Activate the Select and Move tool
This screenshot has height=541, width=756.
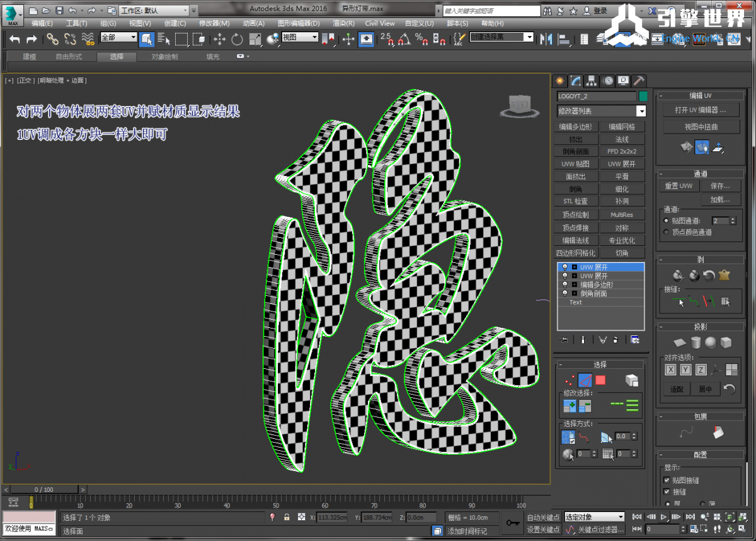pyautogui.click(x=219, y=39)
